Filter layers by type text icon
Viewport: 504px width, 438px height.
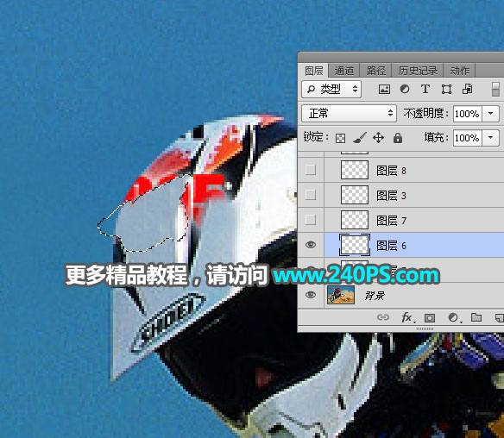click(x=425, y=89)
